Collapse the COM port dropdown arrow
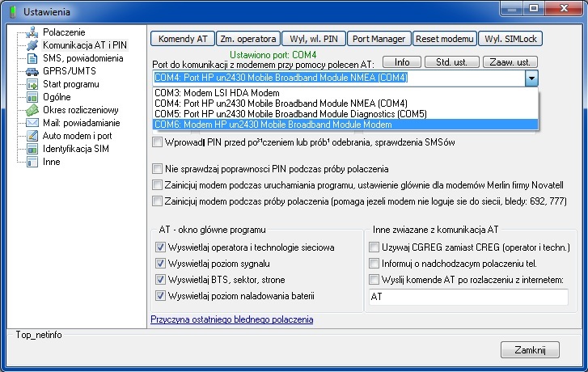The image size is (588, 372). pyautogui.click(x=531, y=78)
